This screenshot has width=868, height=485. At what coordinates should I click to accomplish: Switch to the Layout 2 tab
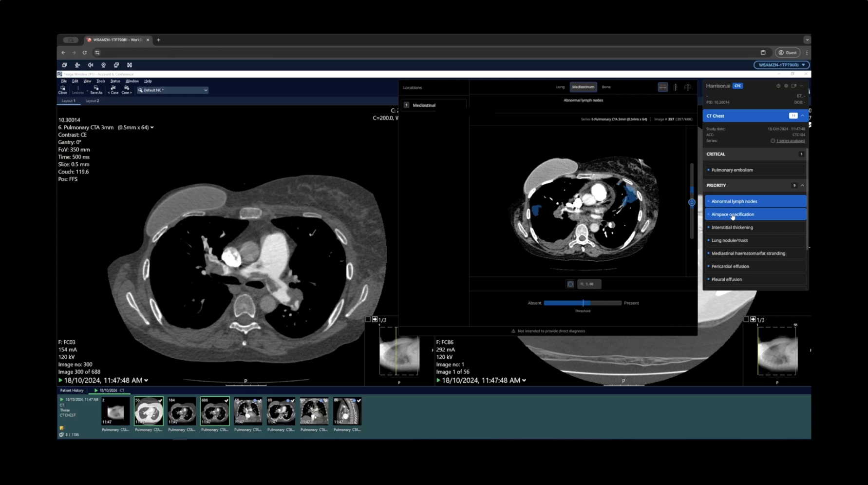[x=92, y=101]
